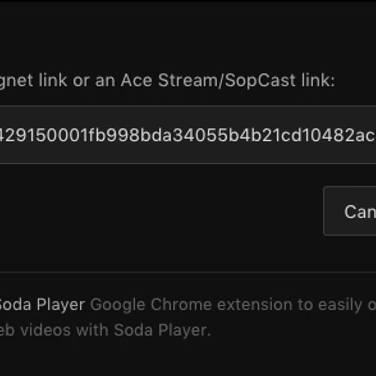Click the word 'Chrome' in footer text

pos(181,305)
